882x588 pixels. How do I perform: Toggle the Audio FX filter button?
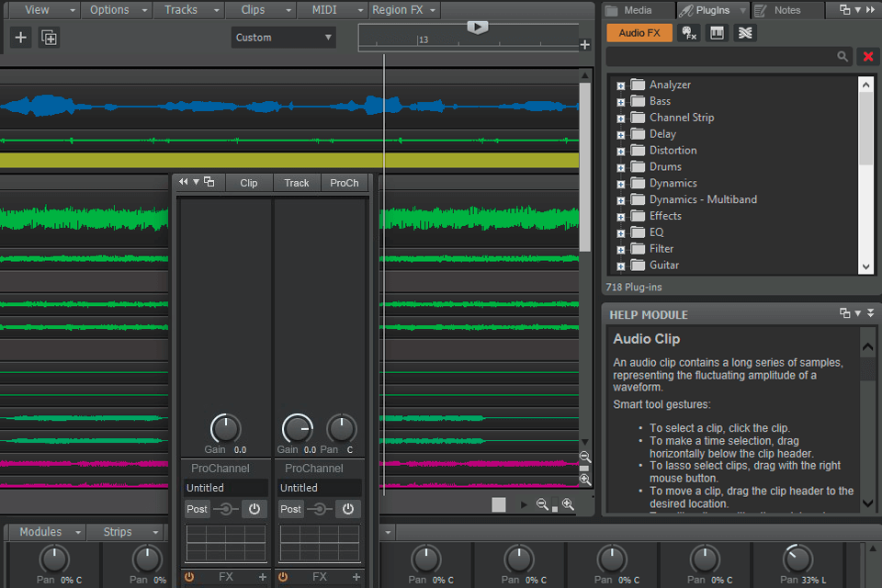pos(639,33)
